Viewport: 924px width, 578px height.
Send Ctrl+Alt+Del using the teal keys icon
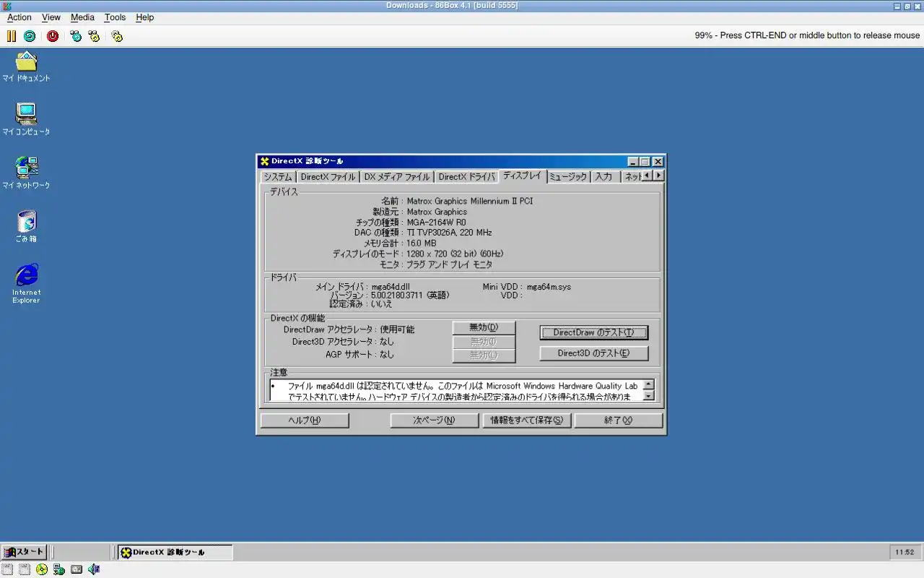click(x=76, y=35)
